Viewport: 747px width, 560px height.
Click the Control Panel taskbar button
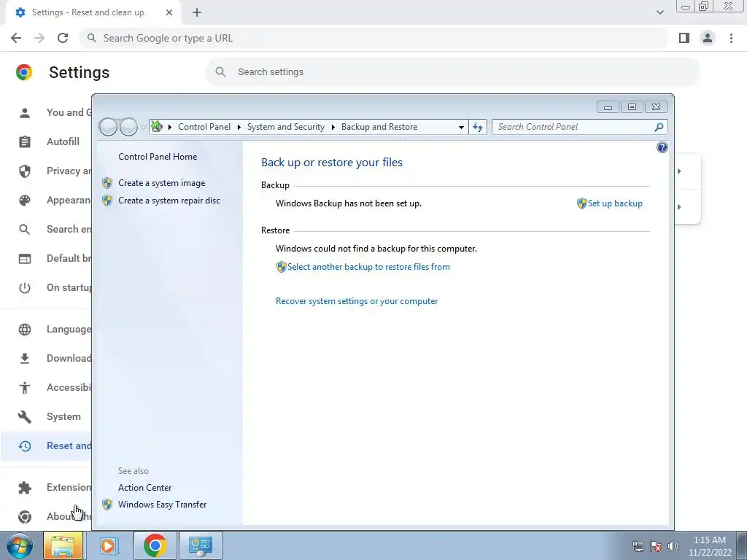201,545
